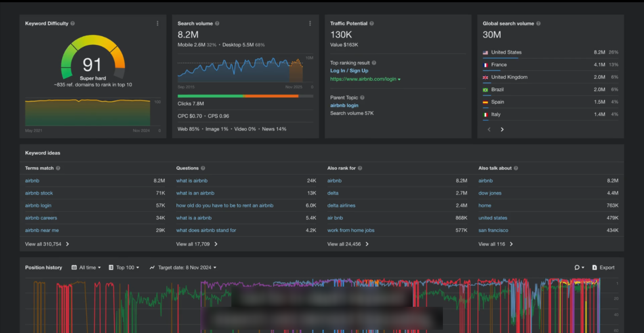Open air bnb keyword
The image size is (644, 333).
335,218
